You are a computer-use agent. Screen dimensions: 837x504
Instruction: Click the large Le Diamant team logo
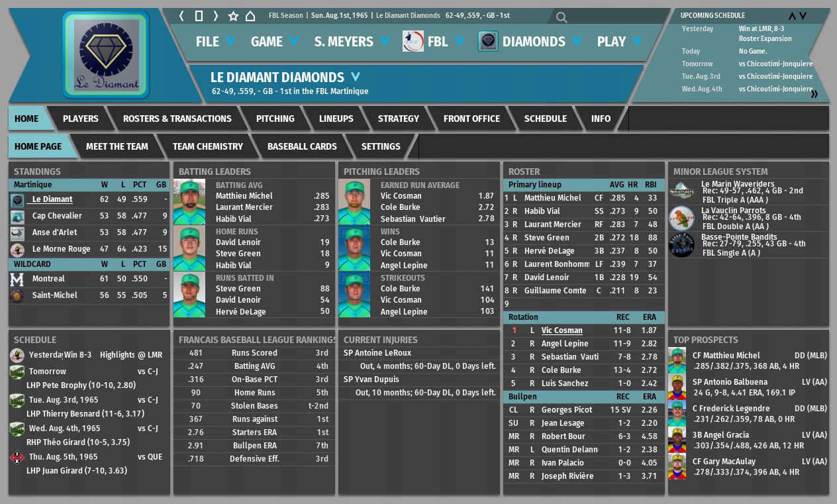pos(106,55)
